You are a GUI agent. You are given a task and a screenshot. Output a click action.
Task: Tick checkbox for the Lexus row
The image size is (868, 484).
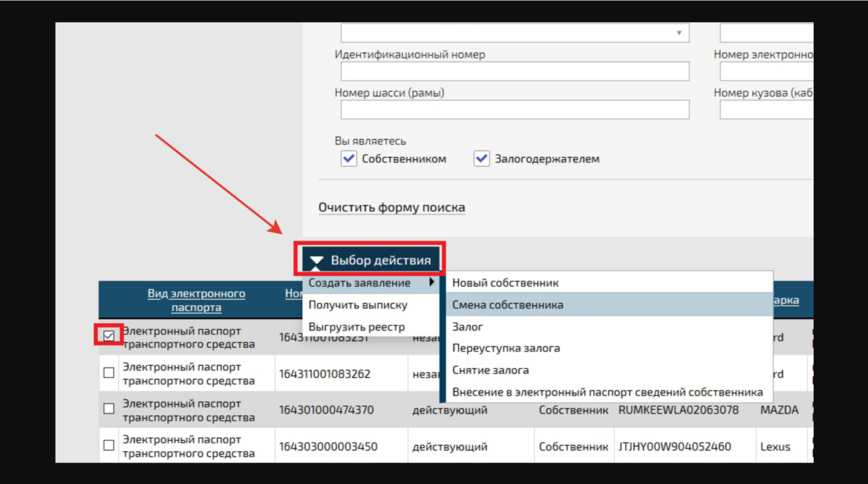[x=109, y=445]
